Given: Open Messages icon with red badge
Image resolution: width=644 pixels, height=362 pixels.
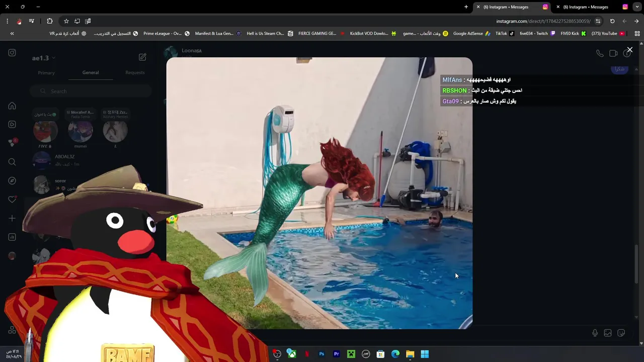Looking at the screenshot, I should point(12,143).
